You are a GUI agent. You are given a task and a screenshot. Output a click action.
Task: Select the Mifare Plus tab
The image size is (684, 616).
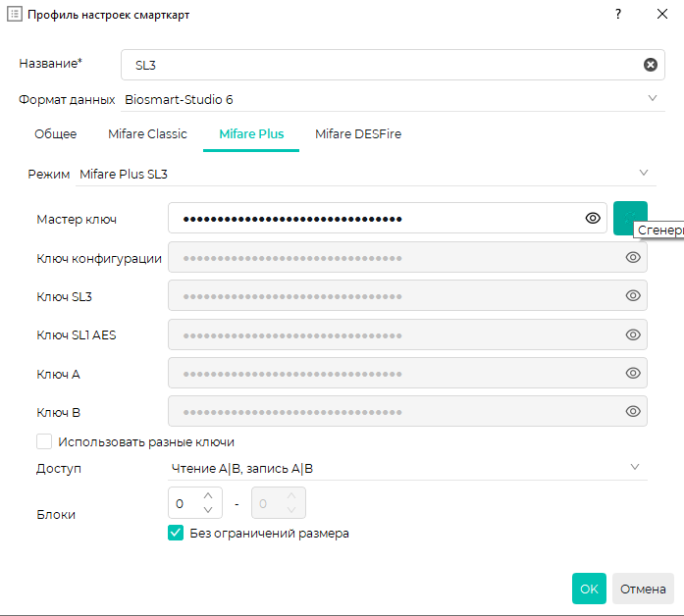coord(251,133)
